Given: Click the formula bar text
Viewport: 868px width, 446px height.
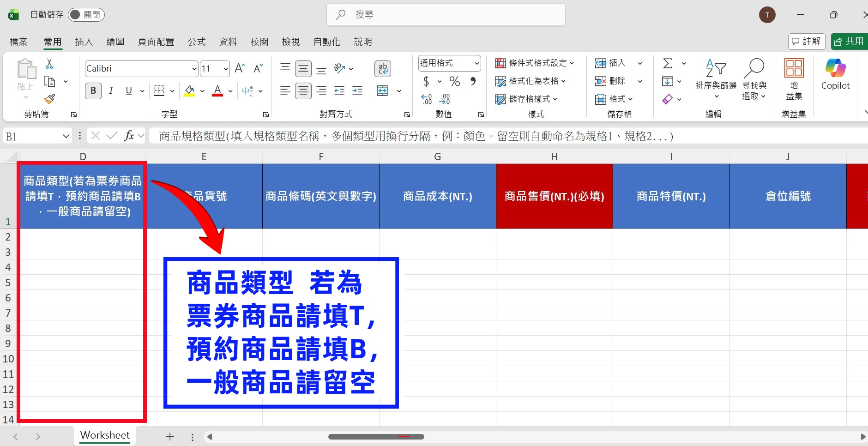Looking at the screenshot, I should click(x=416, y=136).
